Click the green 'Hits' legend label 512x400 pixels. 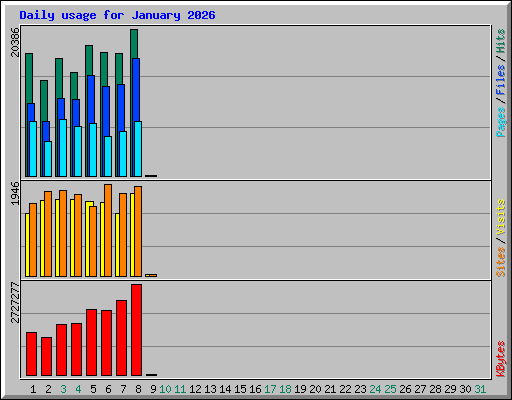pos(500,41)
